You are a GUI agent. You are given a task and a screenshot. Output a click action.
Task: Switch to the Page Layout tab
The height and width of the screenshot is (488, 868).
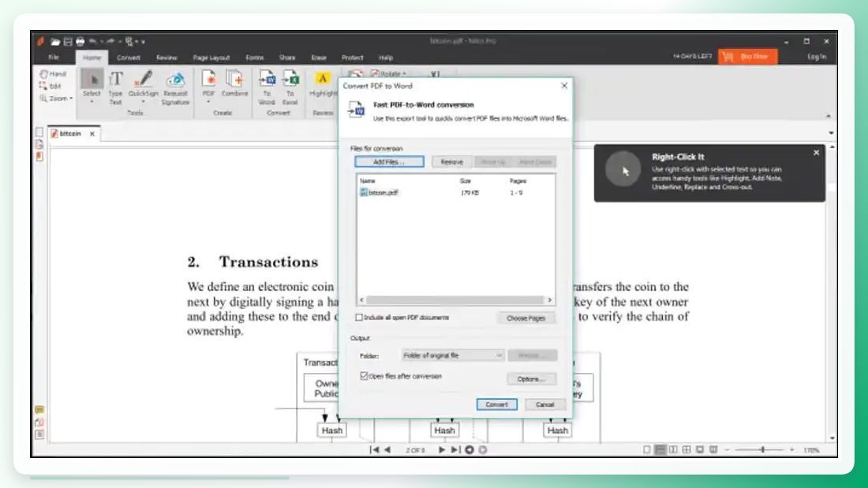pyautogui.click(x=211, y=58)
